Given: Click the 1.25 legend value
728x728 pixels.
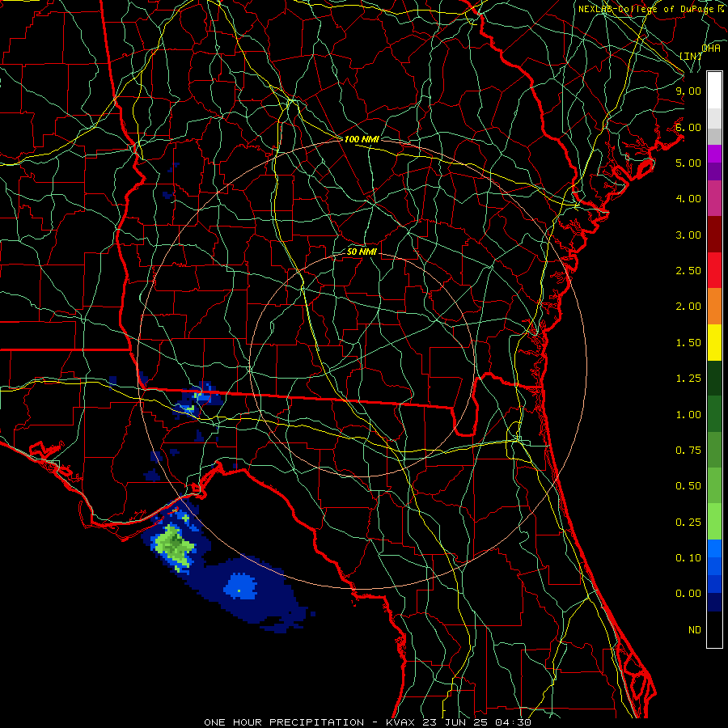Looking at the screenshot, I should pyautogui.click(x=688, y=379).
